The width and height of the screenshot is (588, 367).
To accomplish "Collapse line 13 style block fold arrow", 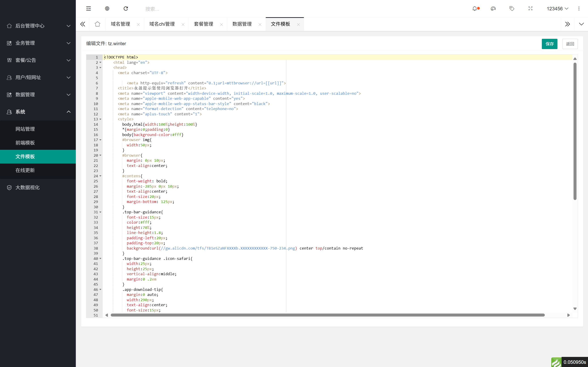I will 101,119.
